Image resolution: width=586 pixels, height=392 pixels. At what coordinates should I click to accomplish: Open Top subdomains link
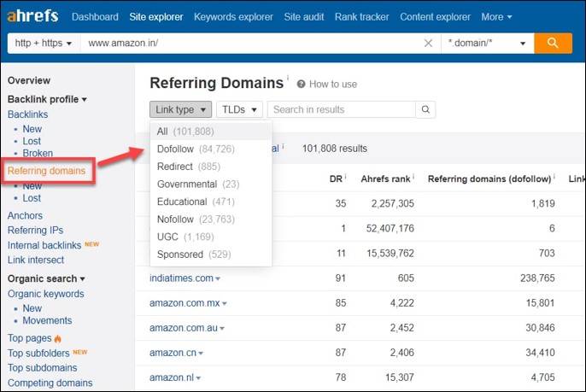(x=42, y=368)
